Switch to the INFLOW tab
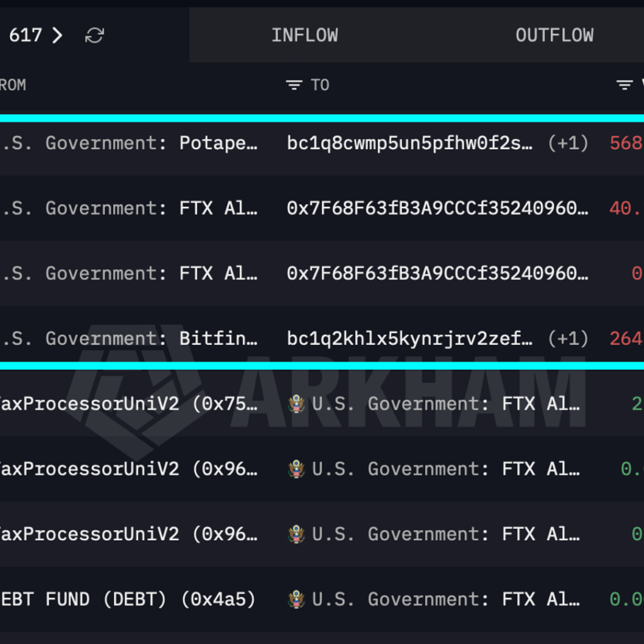 click(305, 35)
